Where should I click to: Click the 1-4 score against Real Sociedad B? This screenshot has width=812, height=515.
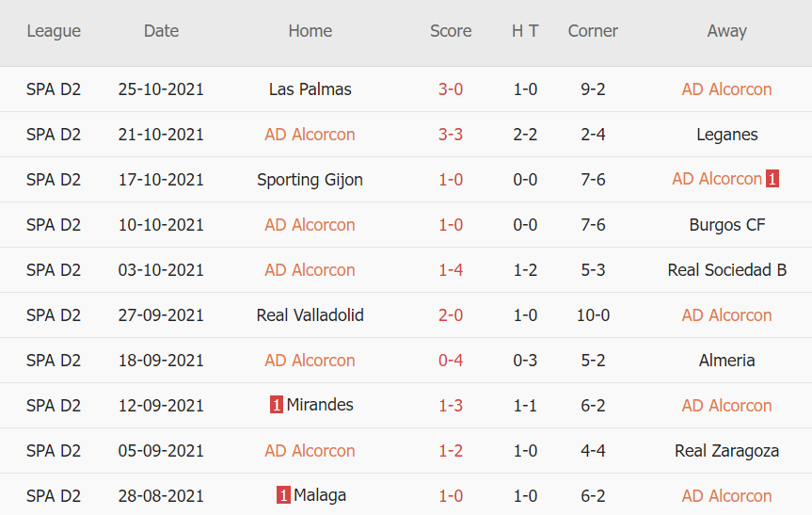(x=451, y=270)
